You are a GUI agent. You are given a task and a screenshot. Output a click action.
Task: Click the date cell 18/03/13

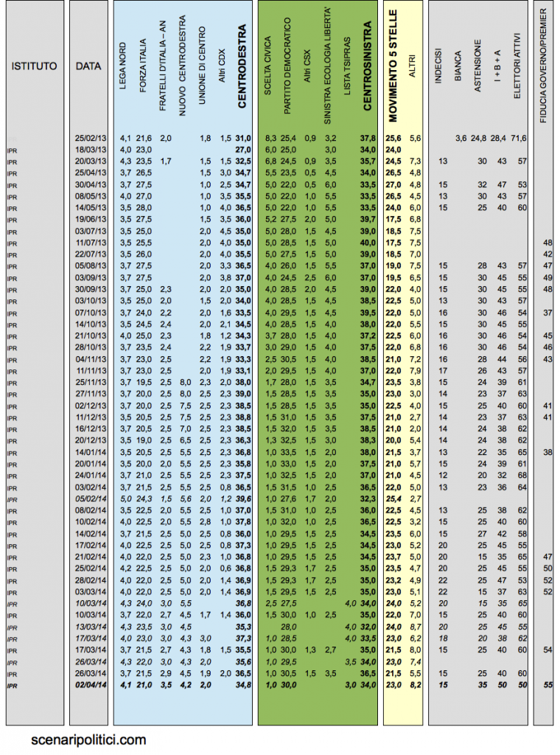(x=91, y=150)
